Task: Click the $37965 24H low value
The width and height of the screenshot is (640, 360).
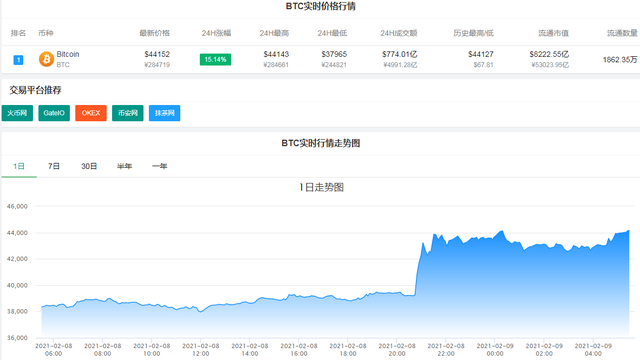Action: [x=334, y=54]
